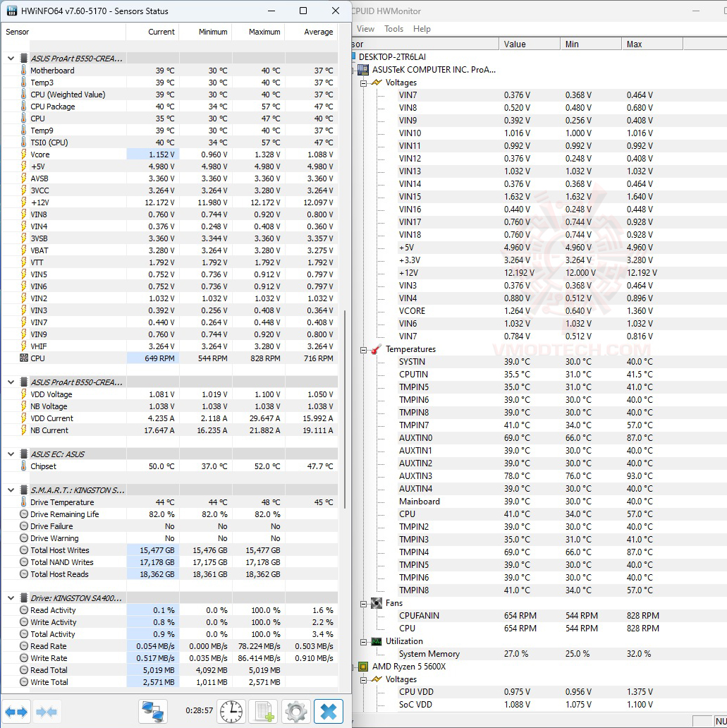Click HWMonitor Temperatures thermometer icon
Image resolution: width=727 pixels, height=728 pixels.
377,349
